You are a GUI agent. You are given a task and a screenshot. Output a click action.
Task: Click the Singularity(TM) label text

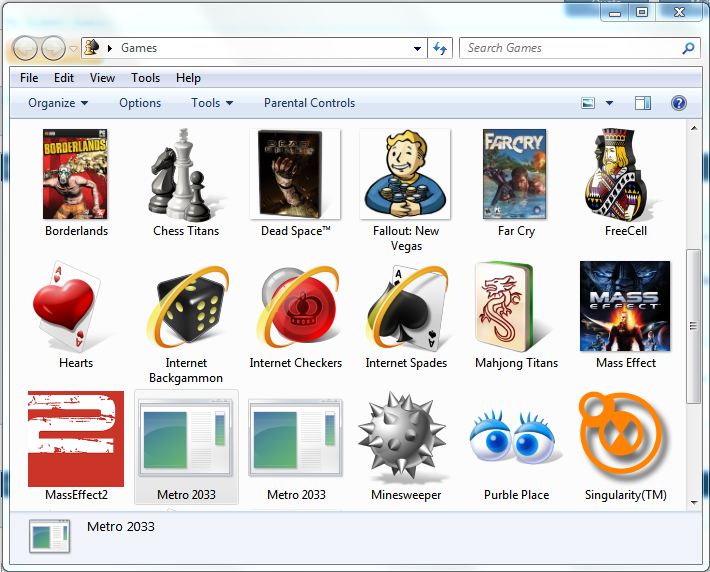[x=626, y=495]
